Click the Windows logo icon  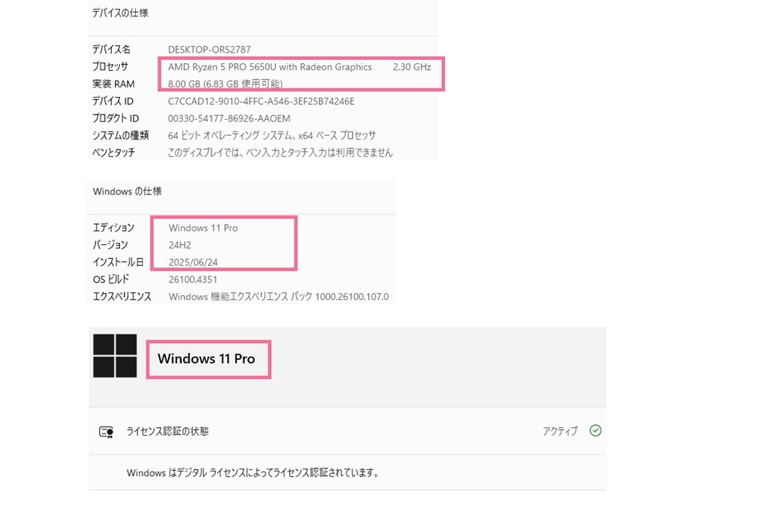115,356
